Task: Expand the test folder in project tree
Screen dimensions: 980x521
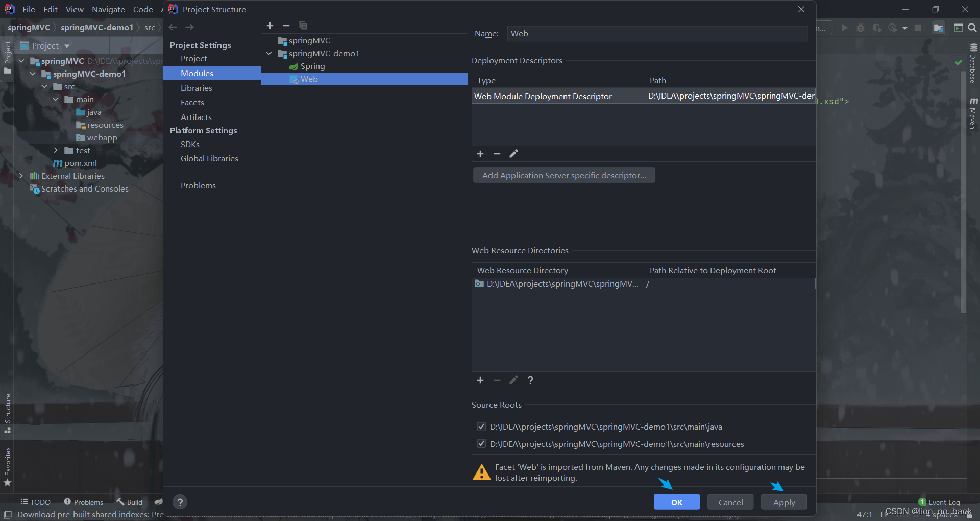Action: 56,150
